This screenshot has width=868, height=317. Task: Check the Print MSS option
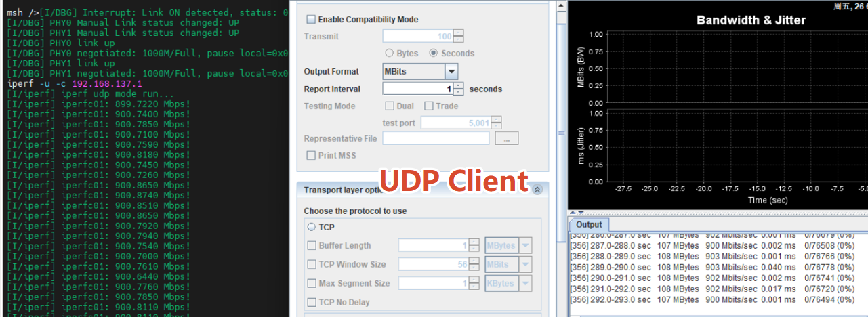312,155
